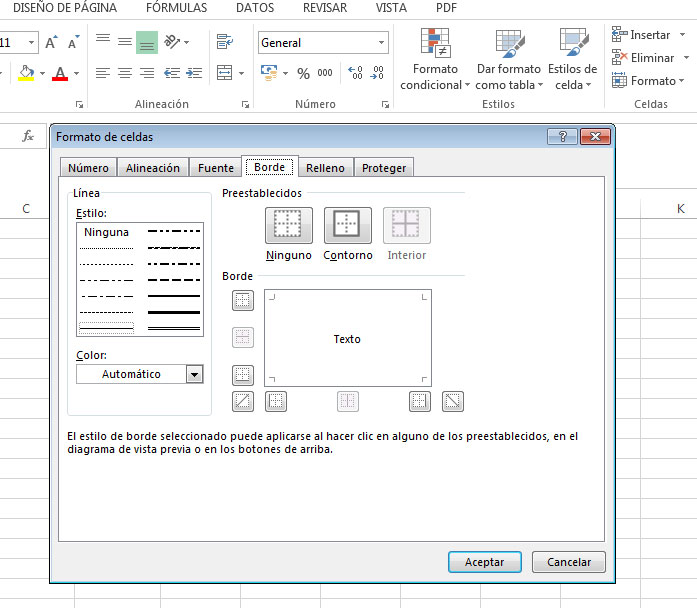The height and width of the screenshot is (608, 697).
Task: Expand font color dropdown arrow
Action: pyautogui.click(x=76, y=73)
